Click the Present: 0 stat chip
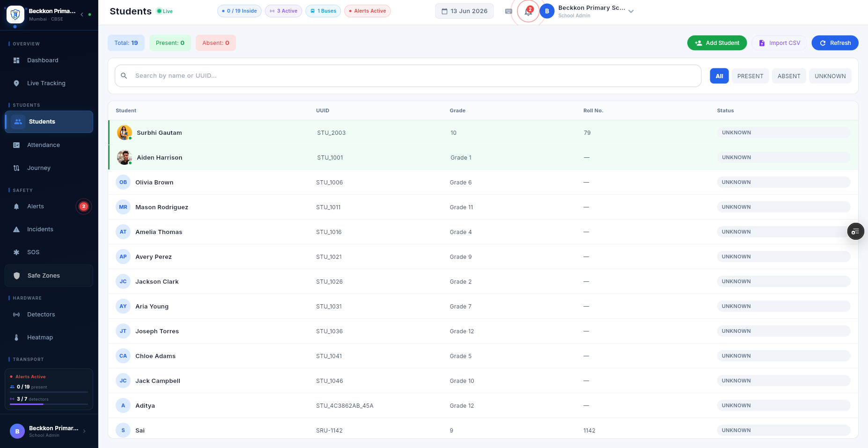 click(x=170, y=43)
